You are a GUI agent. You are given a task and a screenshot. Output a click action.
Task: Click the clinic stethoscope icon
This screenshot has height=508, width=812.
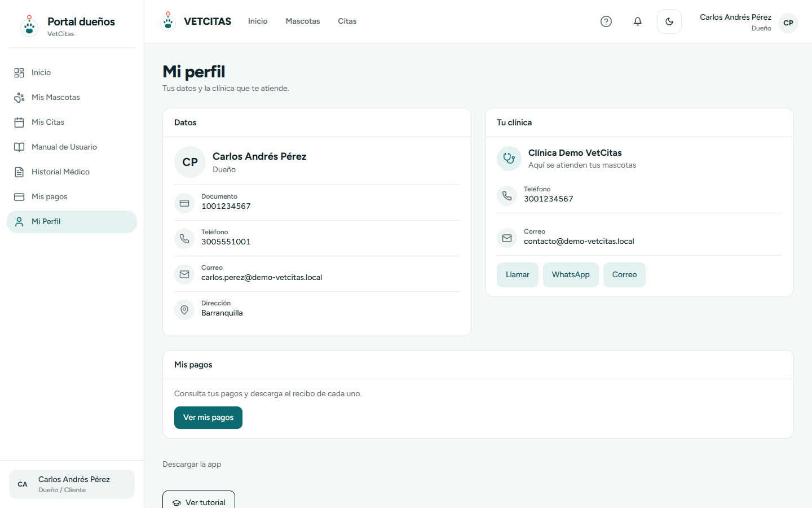[x=509, y=159]
